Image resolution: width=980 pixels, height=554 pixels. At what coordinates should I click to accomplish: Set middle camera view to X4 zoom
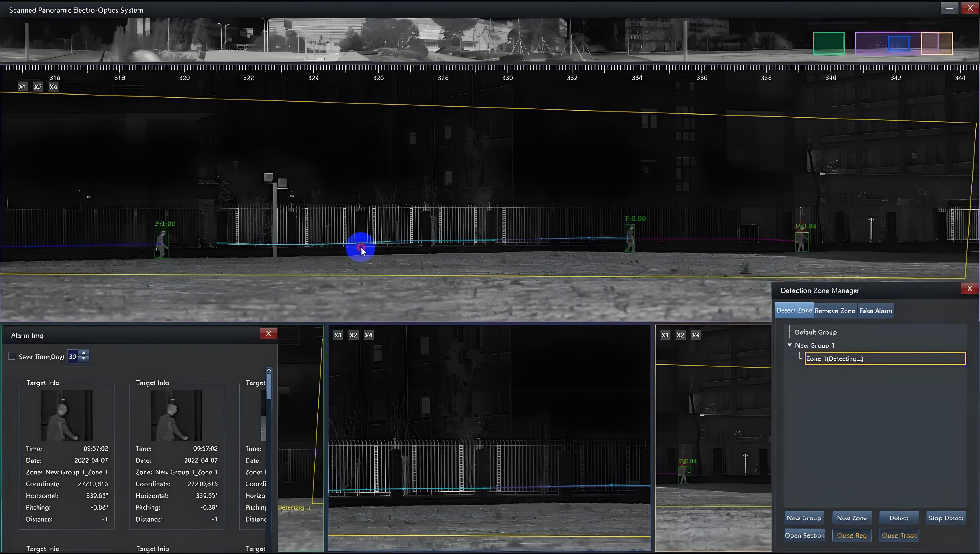[x=368, y=335]
